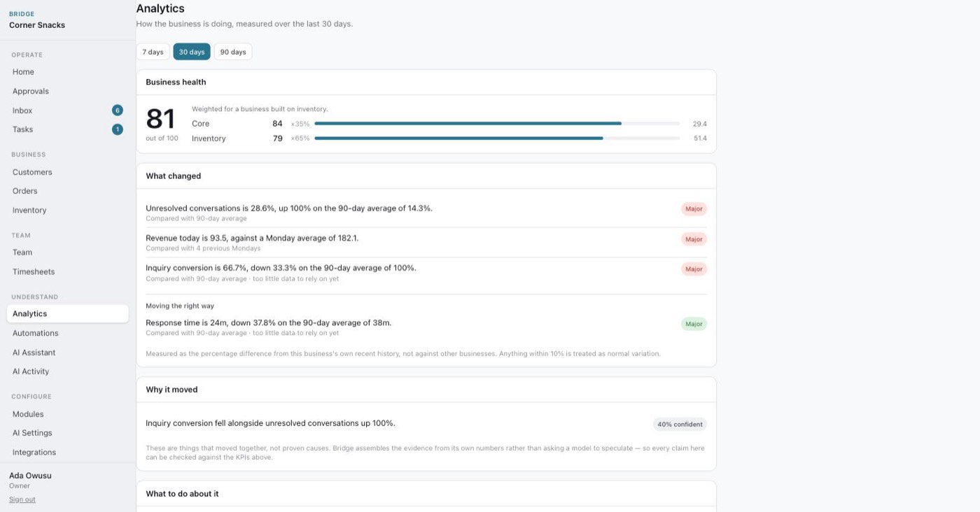Click the Inbox badge showing 6
The height and width of the screenshot is (512, 980).
(x=118, y=111)
